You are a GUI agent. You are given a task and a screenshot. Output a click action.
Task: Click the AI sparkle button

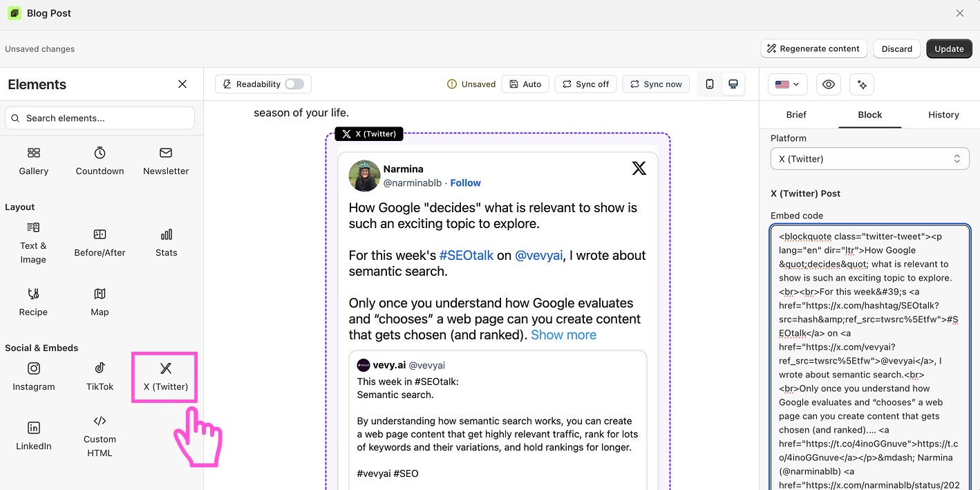(862, 84)
